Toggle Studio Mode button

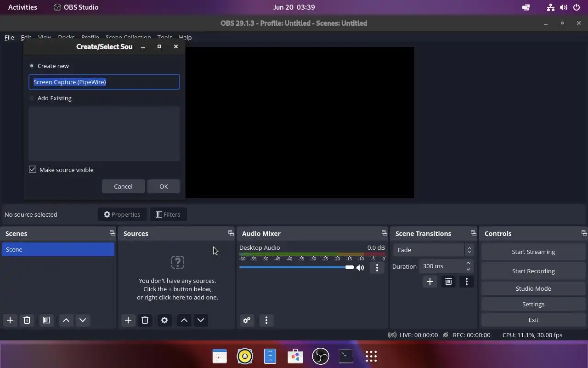(x=533, y=288)
